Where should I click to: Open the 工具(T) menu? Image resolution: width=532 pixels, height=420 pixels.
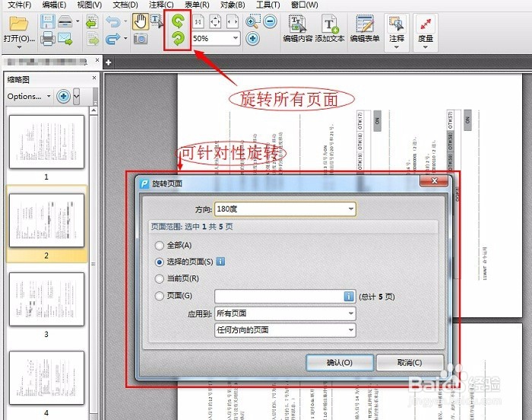pos(268,5)
